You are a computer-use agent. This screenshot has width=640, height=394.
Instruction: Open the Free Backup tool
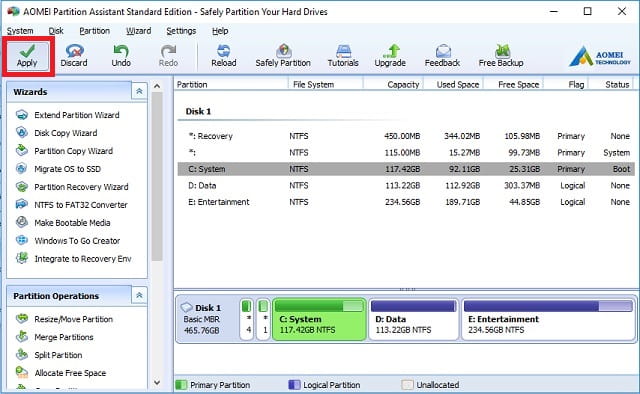click(x=501, y=56)
